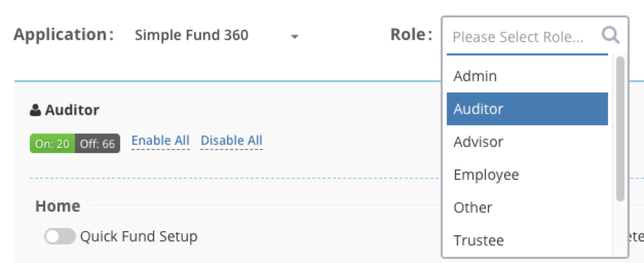The image size is (644, 263).
Task: Click the Home section heading
Action: [58, 206]
